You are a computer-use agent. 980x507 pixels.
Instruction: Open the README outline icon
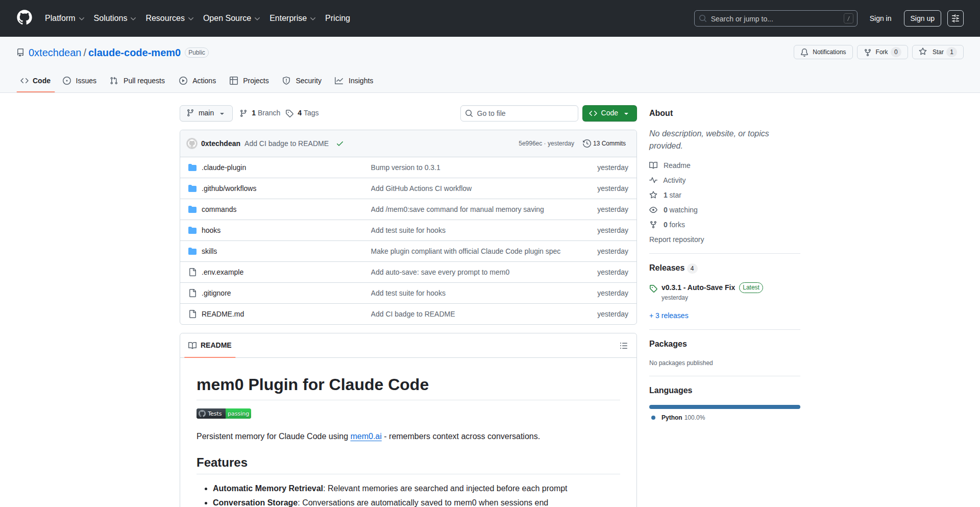[623, 346]
